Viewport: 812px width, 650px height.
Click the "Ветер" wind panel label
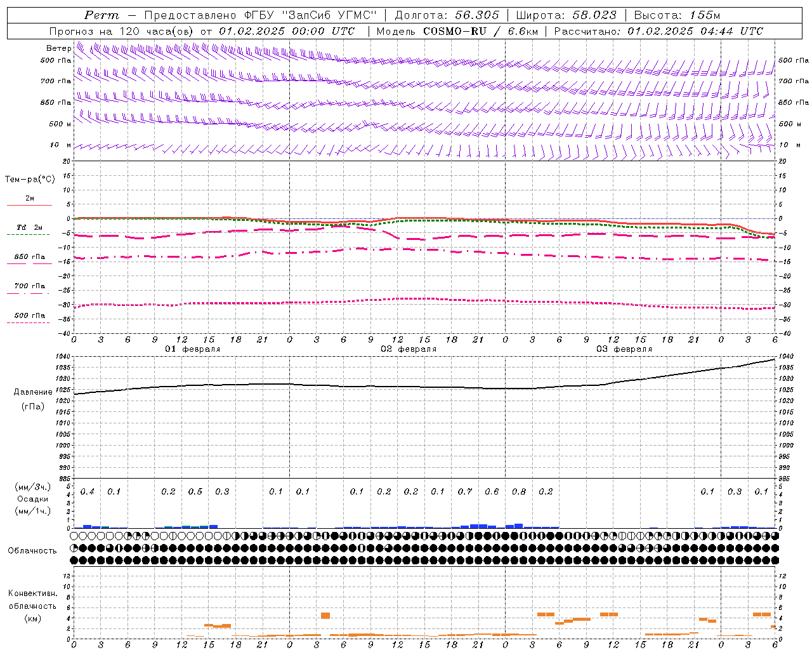pyautogui.click(x=58, y=48)
